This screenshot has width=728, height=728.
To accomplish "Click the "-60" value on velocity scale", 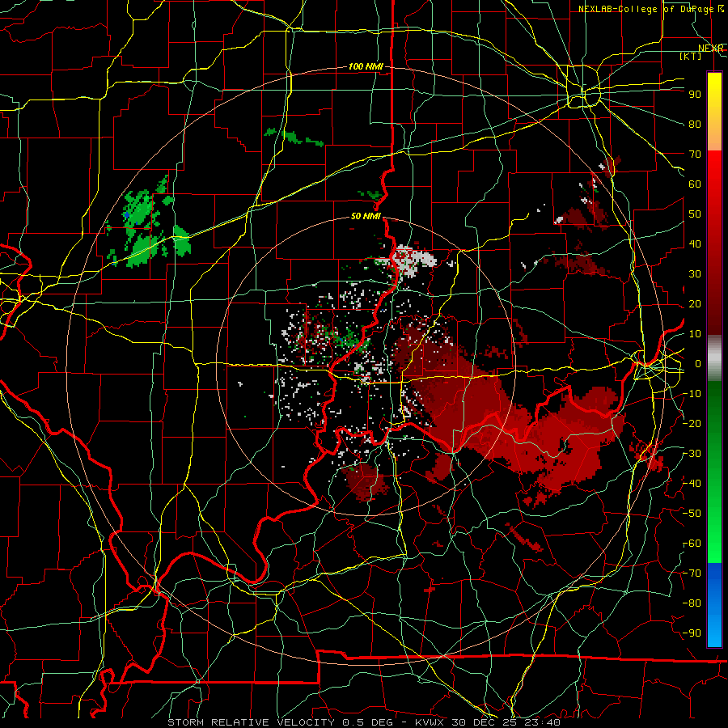I will 692,544.
